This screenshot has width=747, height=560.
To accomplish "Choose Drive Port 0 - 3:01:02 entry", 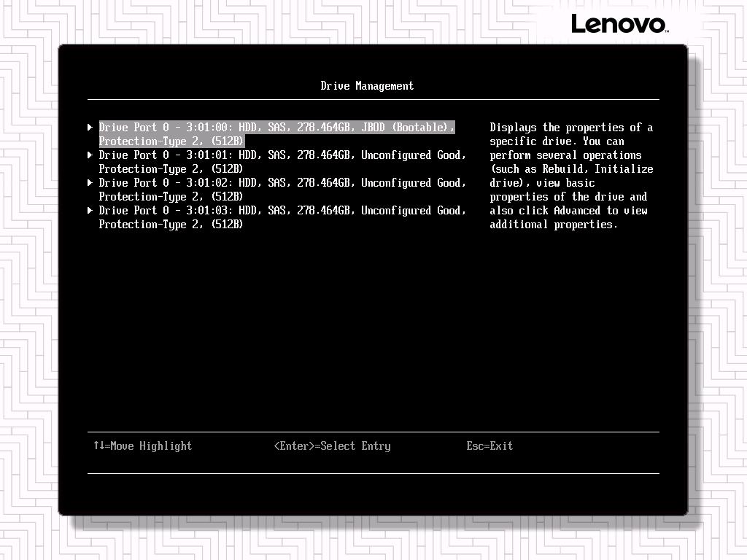I will coord(282,183).
